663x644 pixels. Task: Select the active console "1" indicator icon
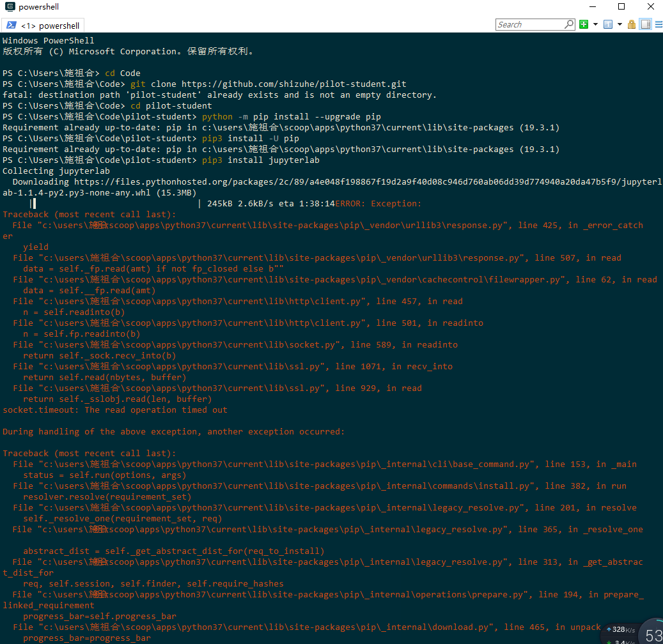607,24
